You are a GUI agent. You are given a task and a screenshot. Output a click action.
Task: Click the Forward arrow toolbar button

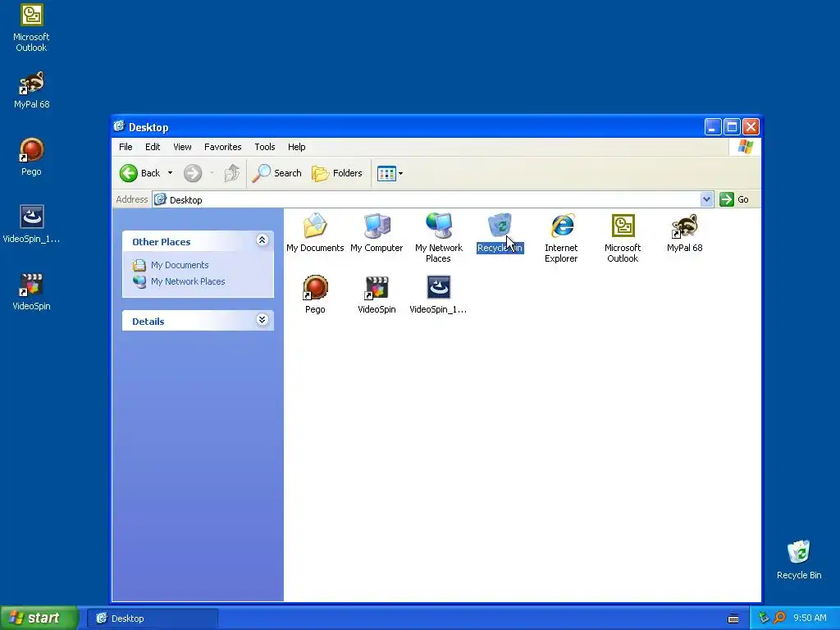tap(193, 173)
